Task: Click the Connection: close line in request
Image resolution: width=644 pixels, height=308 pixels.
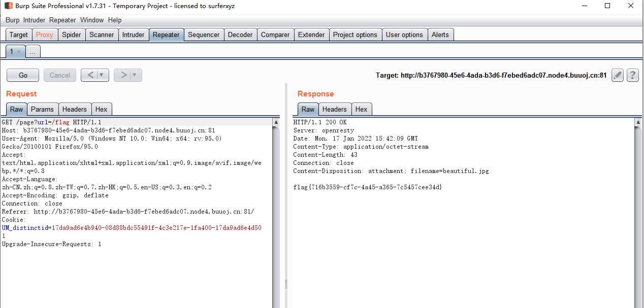Action: 32,203
